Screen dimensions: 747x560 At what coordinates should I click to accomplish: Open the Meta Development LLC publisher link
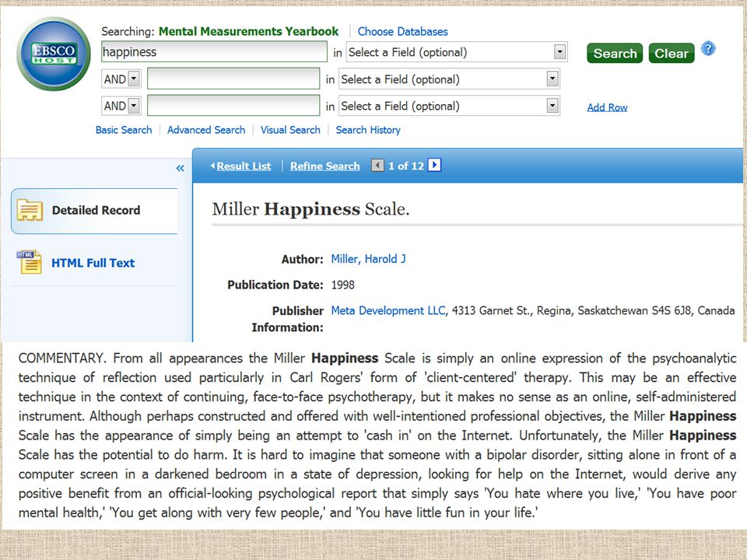tap(388, 310)
